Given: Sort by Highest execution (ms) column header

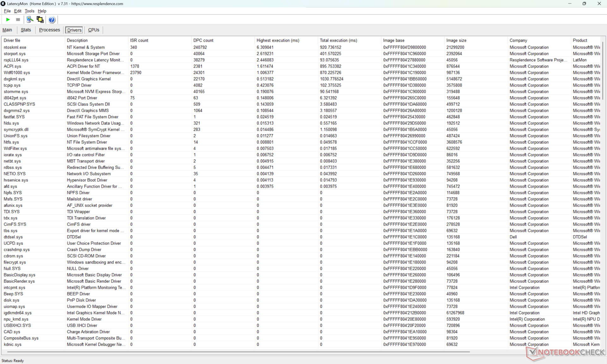Looking at the screenshot, I should (x=286, y=40).
